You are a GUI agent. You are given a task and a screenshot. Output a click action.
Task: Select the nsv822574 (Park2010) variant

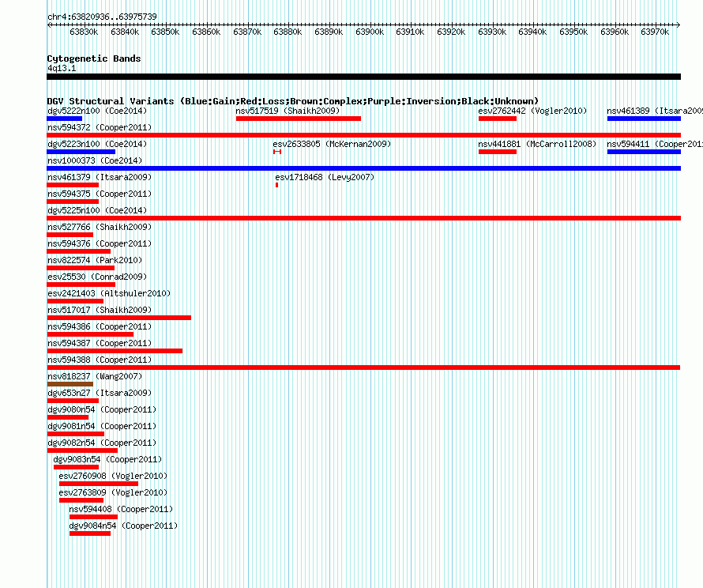click(x=95, y=260)
